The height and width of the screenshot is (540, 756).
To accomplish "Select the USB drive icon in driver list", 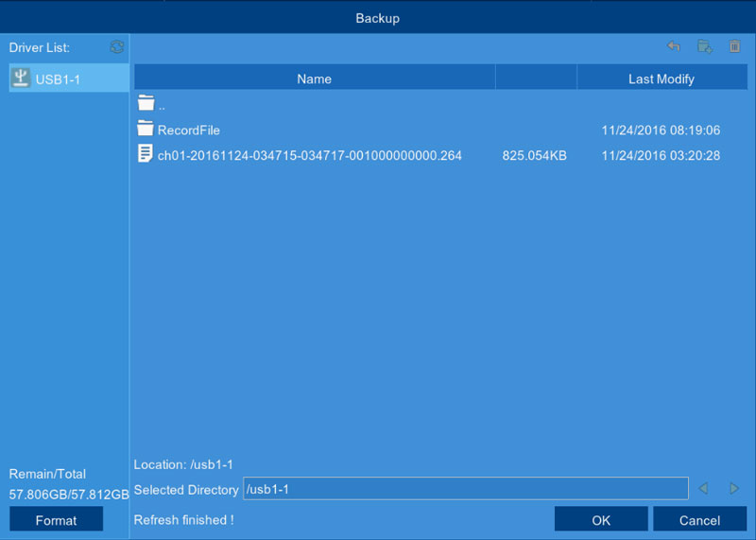I will pos(20,78).
